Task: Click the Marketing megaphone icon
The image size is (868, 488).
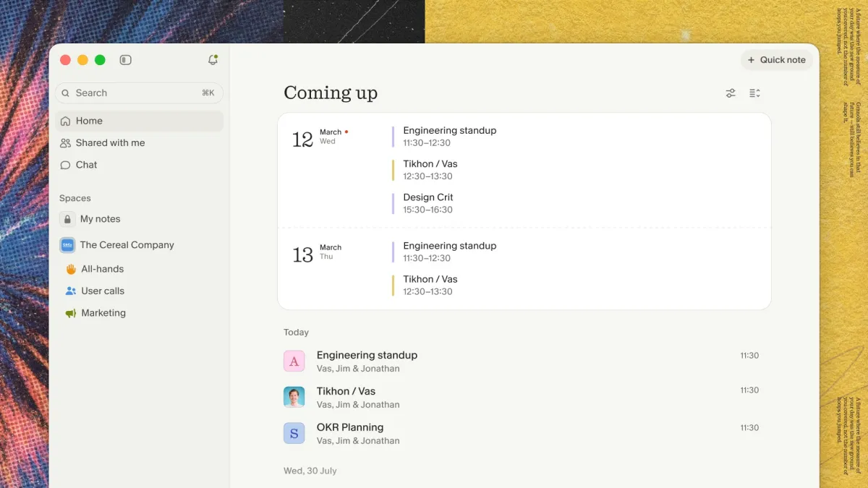Action: 71,312
